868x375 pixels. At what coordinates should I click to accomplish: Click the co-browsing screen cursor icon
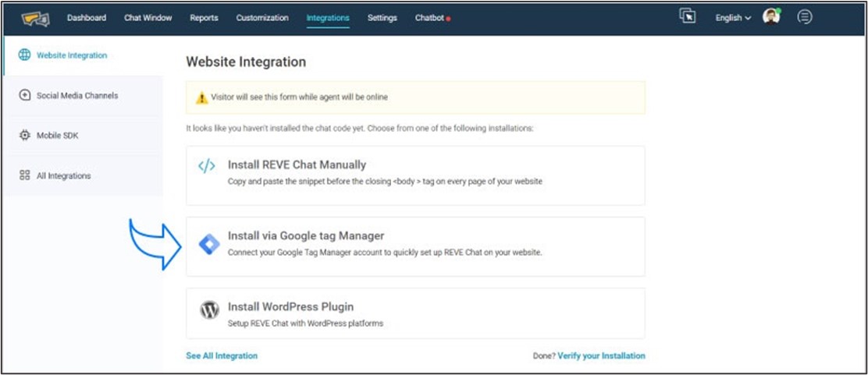[x=687, y=16]
